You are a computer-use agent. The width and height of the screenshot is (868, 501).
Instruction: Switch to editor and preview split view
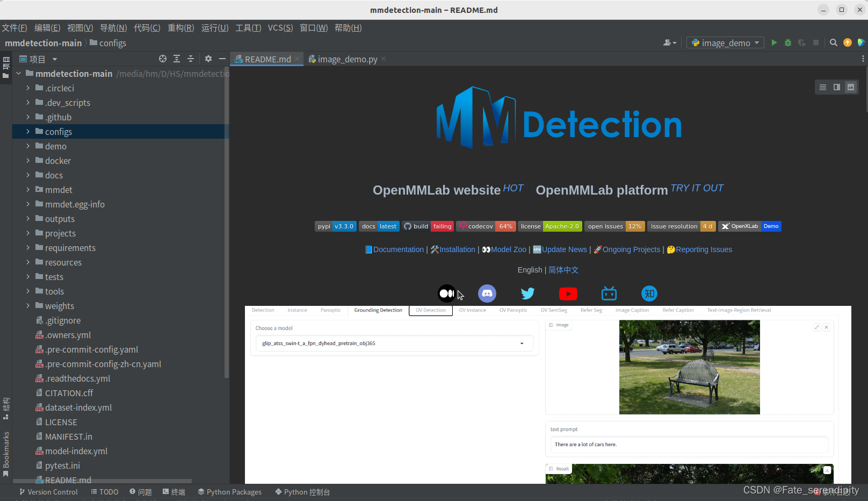click(x=836, y=87)
